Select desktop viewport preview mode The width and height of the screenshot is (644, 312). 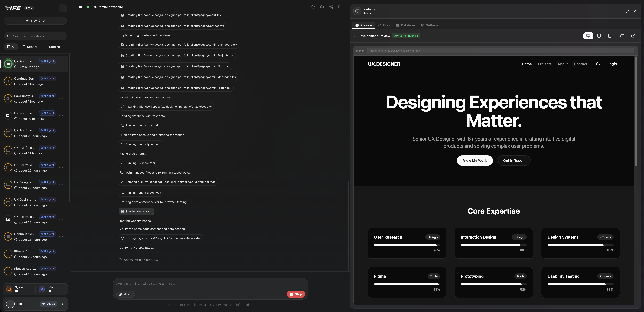click(x=588, y=36)
